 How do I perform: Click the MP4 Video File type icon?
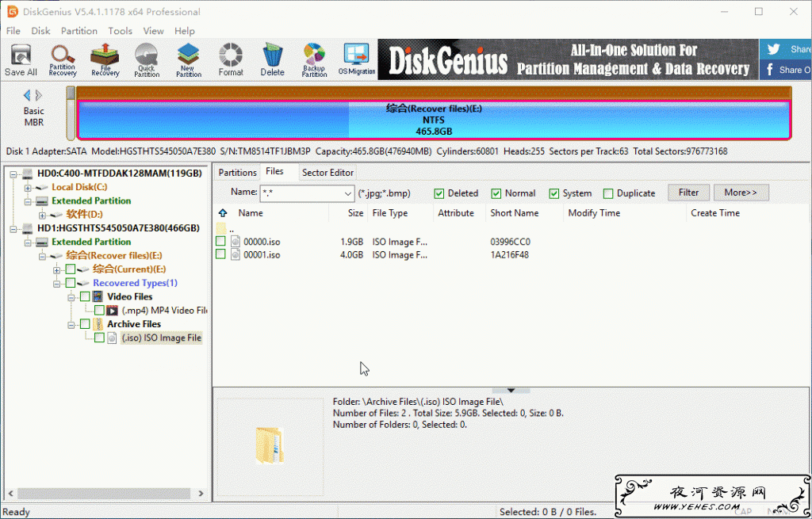point(113,311)
